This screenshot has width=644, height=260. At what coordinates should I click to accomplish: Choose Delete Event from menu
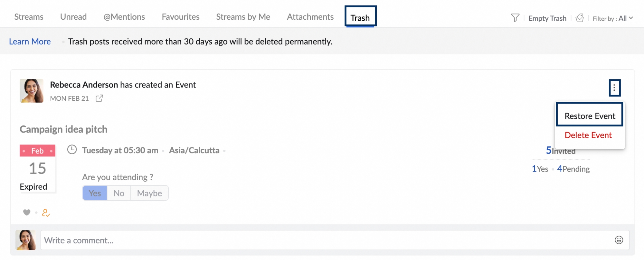point(588,135)
